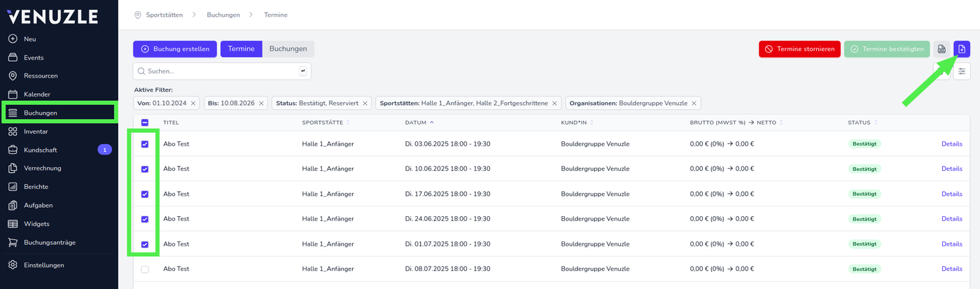This screenshot has height=289, width=980.
Task: Remove the Sportstätten filter chip
Action: [x=554, y=103]
